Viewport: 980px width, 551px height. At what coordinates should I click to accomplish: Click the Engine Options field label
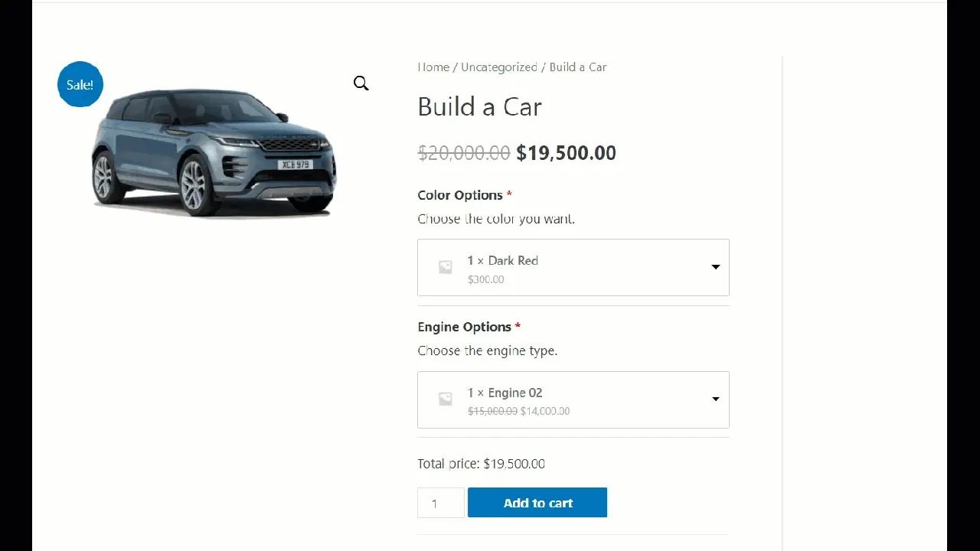pos(464,327)
